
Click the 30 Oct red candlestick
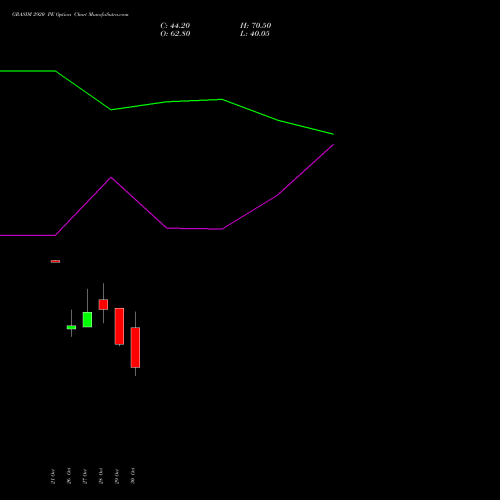coord(135,347)
